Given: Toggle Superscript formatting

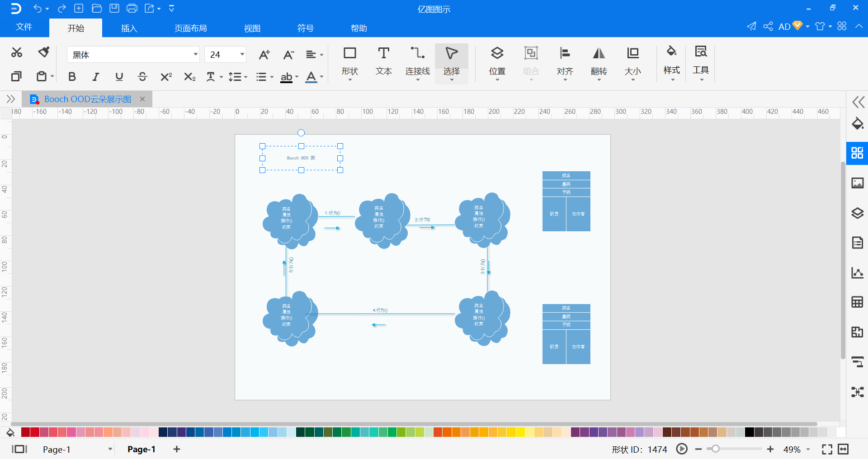Looking at the screenshot, I should (x=166, y=77).
